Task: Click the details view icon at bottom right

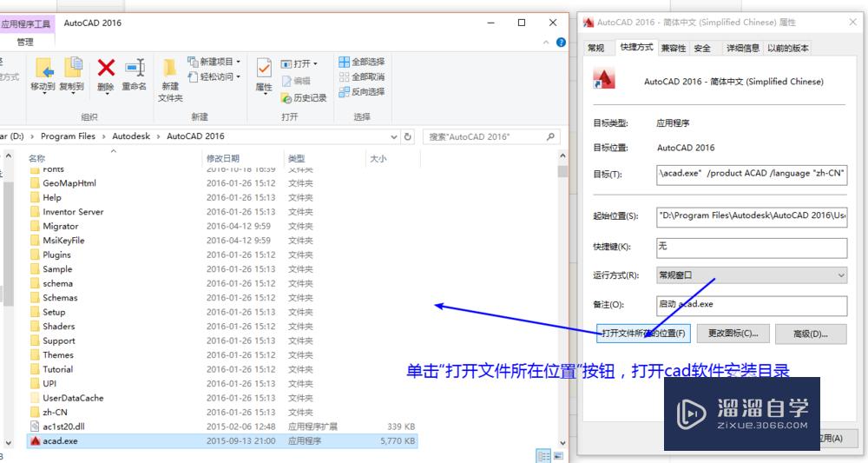Action: point(543,456)
